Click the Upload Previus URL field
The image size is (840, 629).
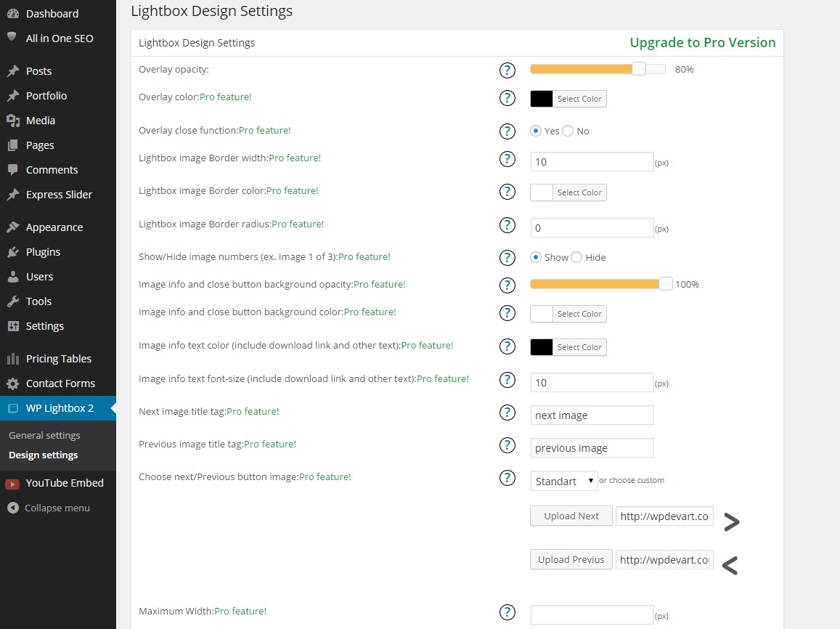pyautogui.click(x=664, y=559)
